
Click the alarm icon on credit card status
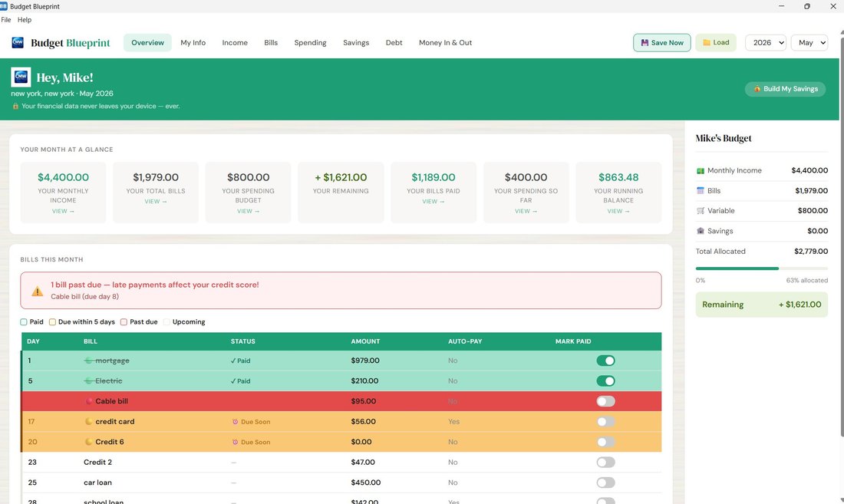click(235, 422)
